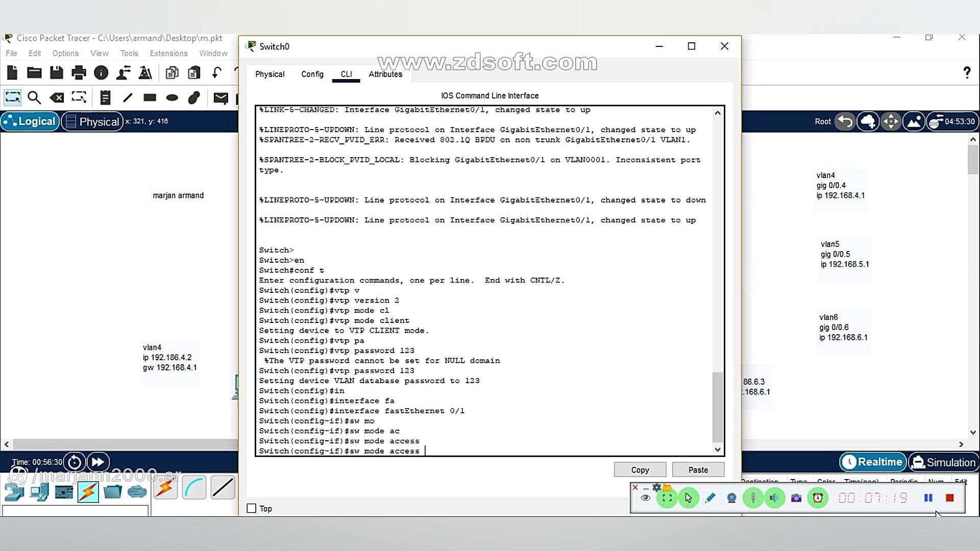Print using the printer toolbar icon
This screenshot has height=551, width=980.
(79, 73)
